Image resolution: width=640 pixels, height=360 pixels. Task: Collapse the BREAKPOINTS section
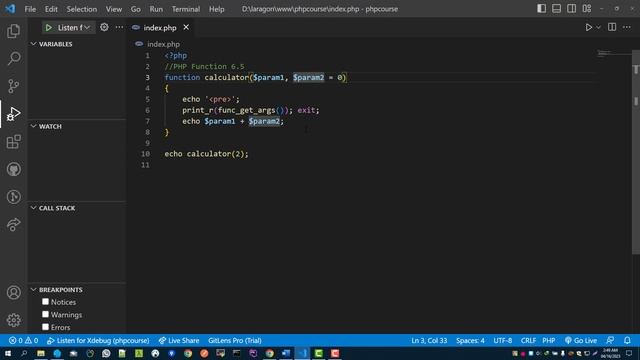(33, 289)
